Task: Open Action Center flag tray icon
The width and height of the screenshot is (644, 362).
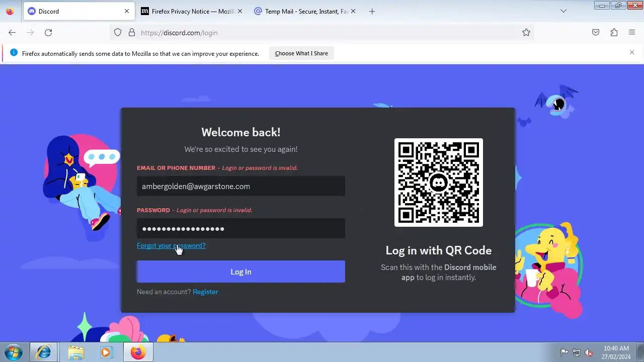Action: (564, 352)
